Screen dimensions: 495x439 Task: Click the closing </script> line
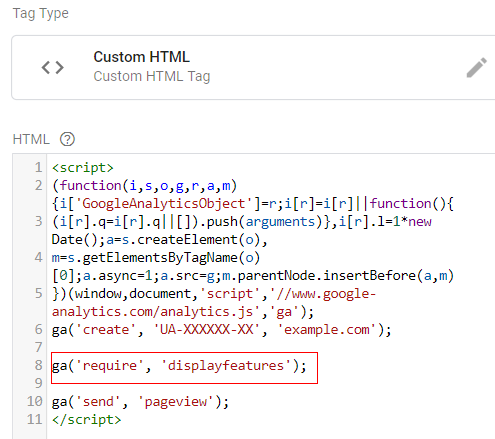(86, 419)
